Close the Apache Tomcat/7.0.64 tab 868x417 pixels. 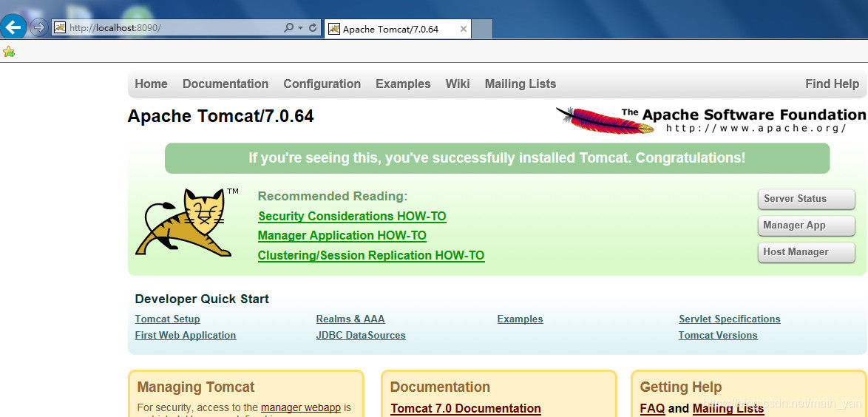pyautogui.click(x=464, y=29)
